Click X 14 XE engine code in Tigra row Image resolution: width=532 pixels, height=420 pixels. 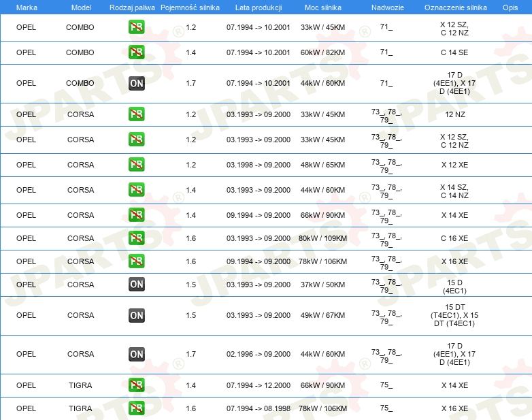coord(454,385)
